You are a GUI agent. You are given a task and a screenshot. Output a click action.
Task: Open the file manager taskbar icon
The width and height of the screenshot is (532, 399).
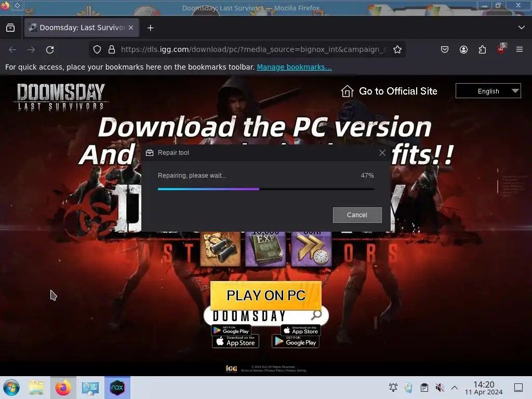pos(36,388)
